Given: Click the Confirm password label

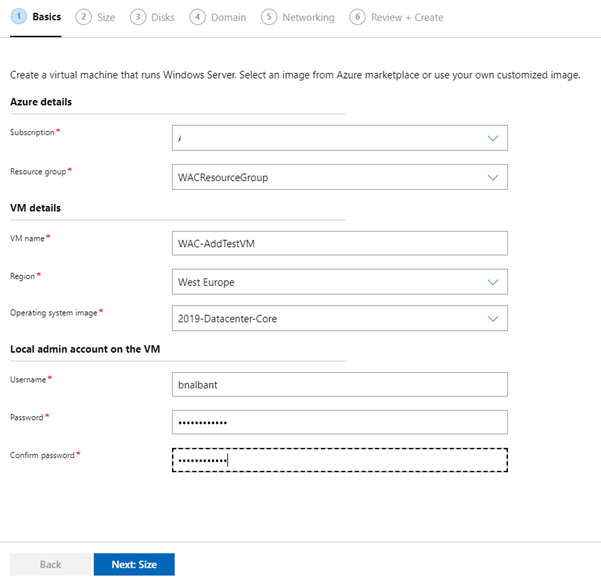Looking at the screenshot, I should pos(42,455).
